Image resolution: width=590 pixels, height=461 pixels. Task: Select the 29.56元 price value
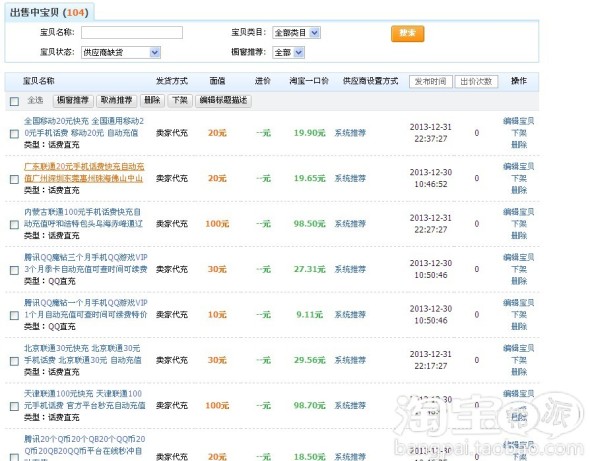point(309,360)
